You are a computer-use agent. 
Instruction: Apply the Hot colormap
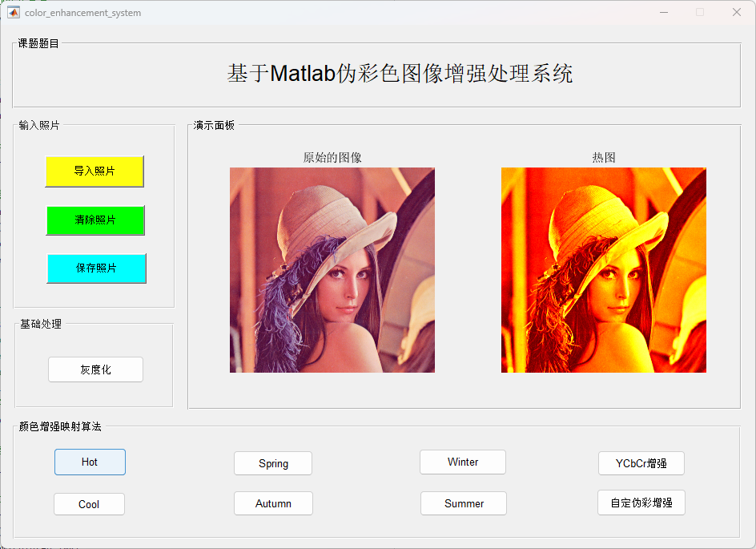90,462
